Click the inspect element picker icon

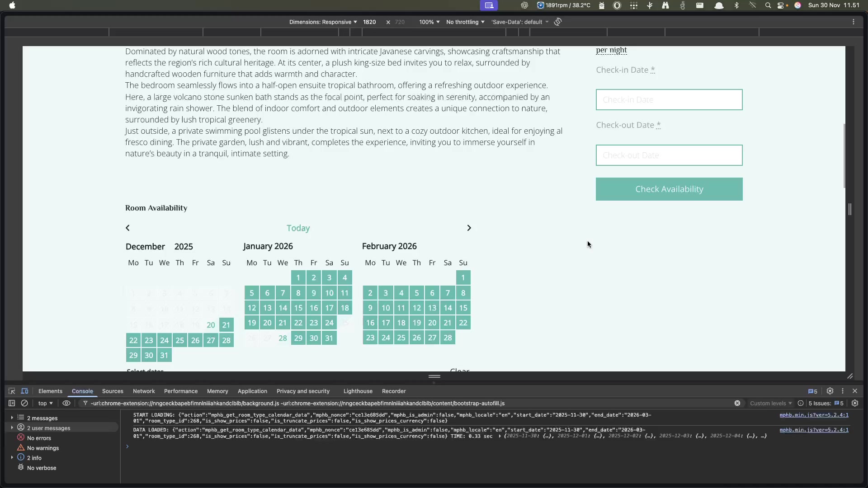point(12,391)
